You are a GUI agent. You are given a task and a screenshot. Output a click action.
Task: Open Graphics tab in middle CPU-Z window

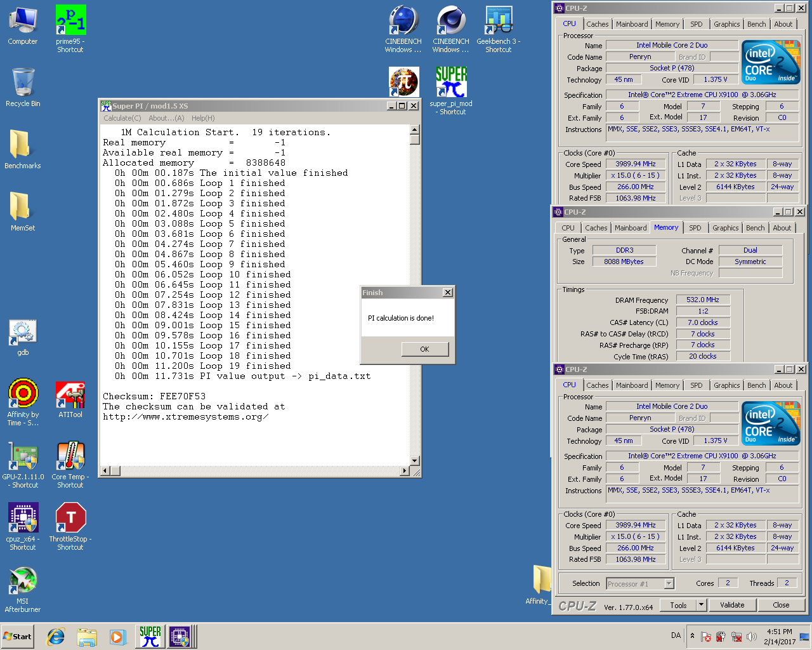(x=725, y=228)
